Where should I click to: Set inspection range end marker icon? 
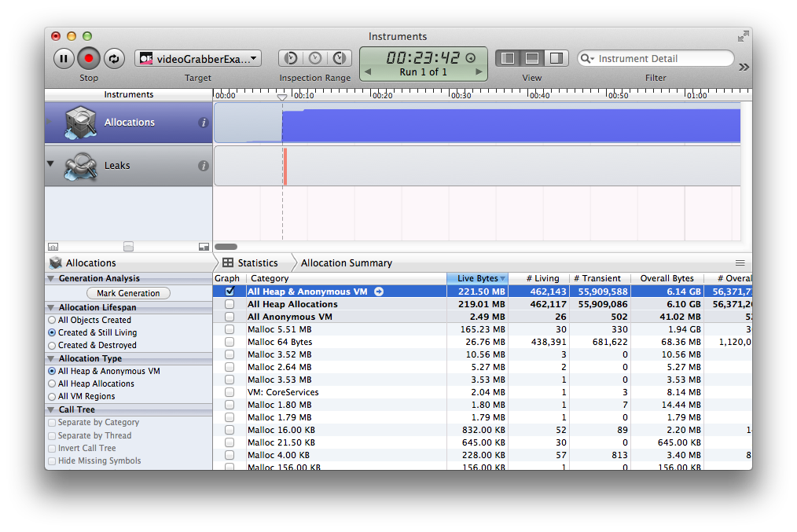coord(339,58)
